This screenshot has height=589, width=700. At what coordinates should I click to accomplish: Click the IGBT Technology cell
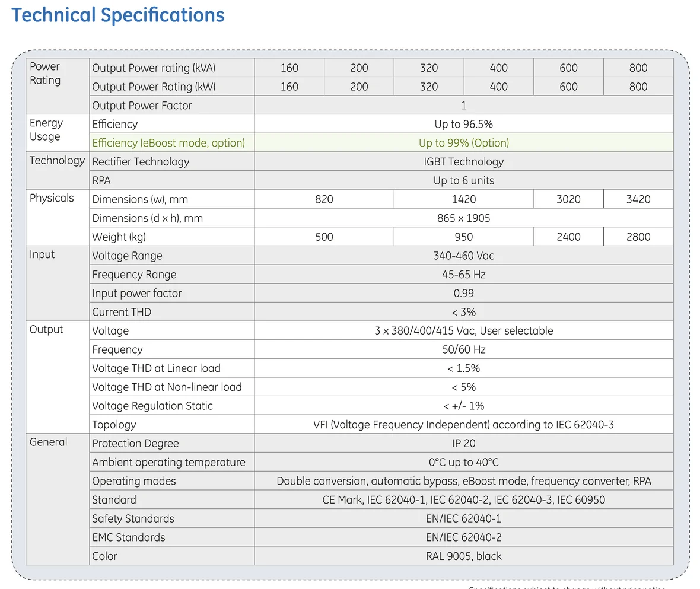tap(463, 161)
